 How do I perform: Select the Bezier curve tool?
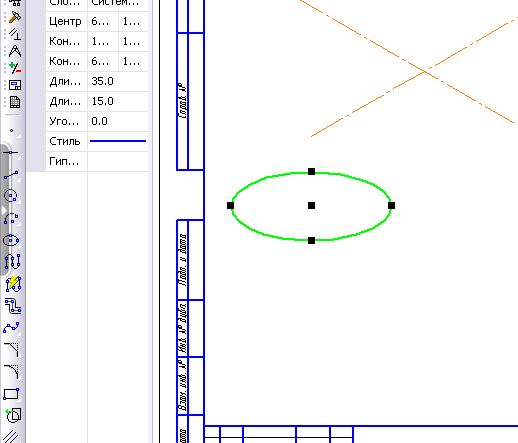(12, 328)
